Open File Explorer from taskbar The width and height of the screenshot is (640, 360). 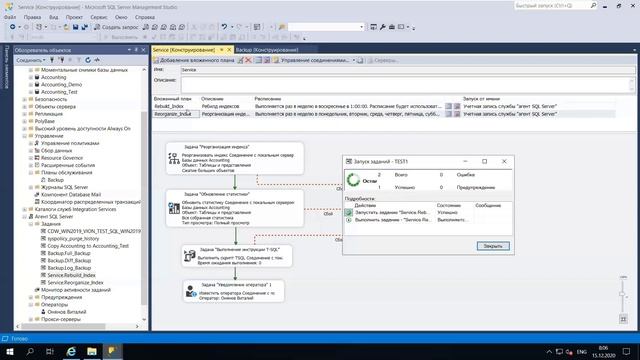click(x=92, y=351)
